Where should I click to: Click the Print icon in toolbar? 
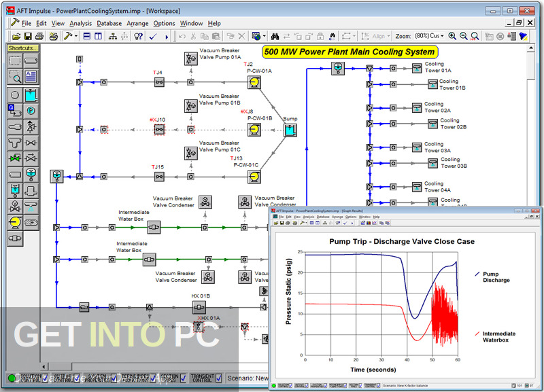tap(39, 36)
